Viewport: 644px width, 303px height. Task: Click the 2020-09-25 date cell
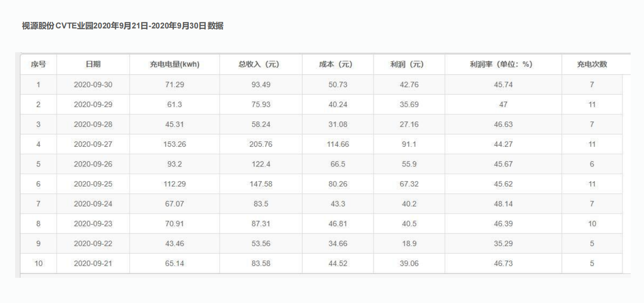(93, 184)
